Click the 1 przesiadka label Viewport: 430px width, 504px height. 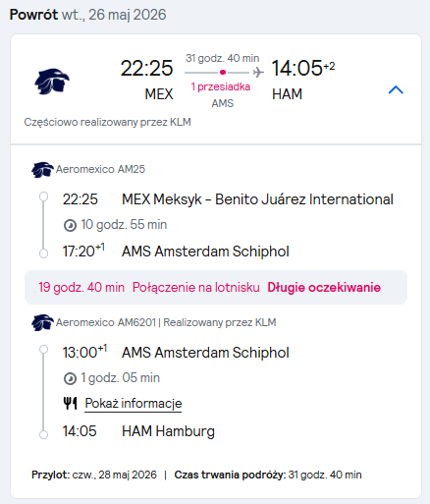[221, 86]
